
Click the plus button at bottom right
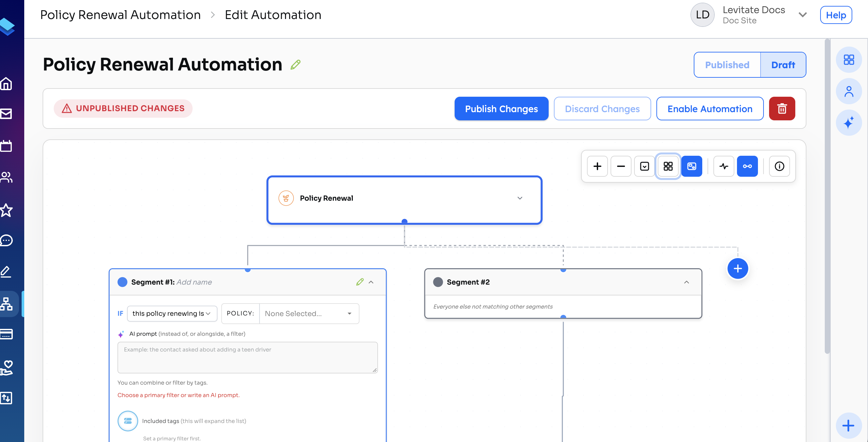tap(848, 425)
